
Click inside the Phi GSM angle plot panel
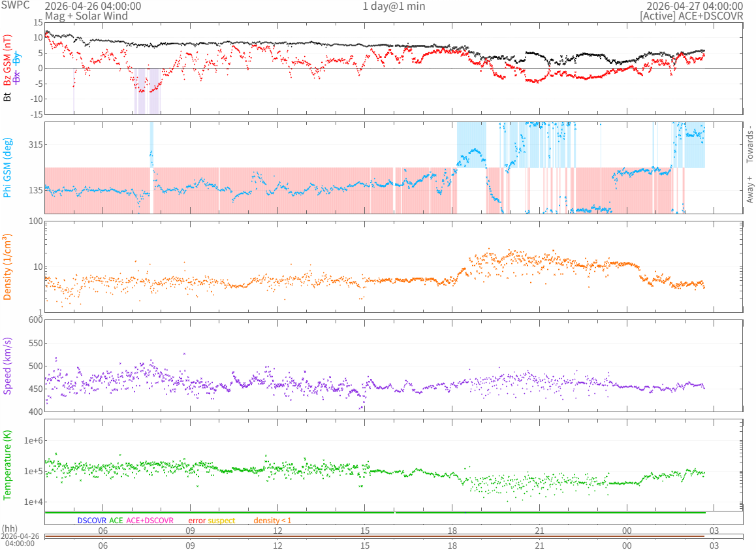[x=394, y=167]
